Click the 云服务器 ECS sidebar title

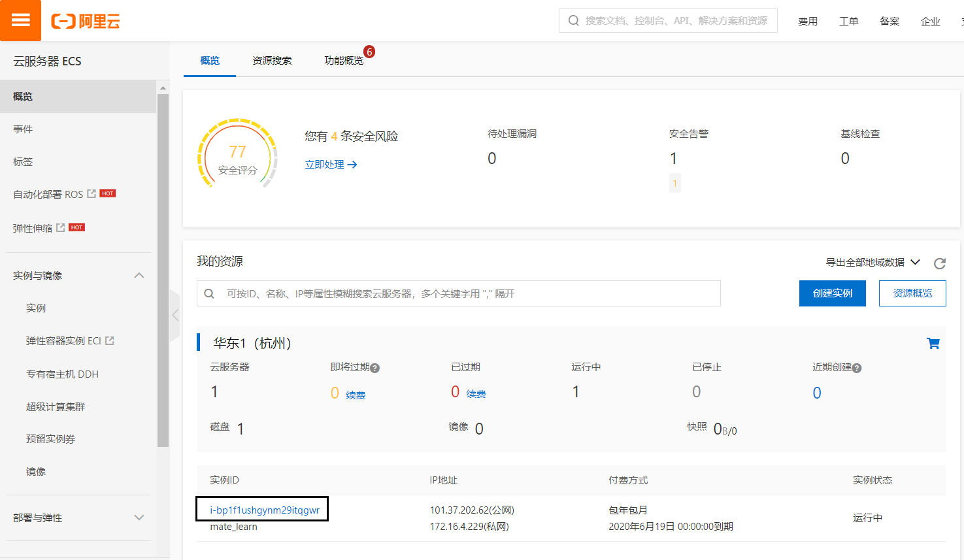(47, 61)
